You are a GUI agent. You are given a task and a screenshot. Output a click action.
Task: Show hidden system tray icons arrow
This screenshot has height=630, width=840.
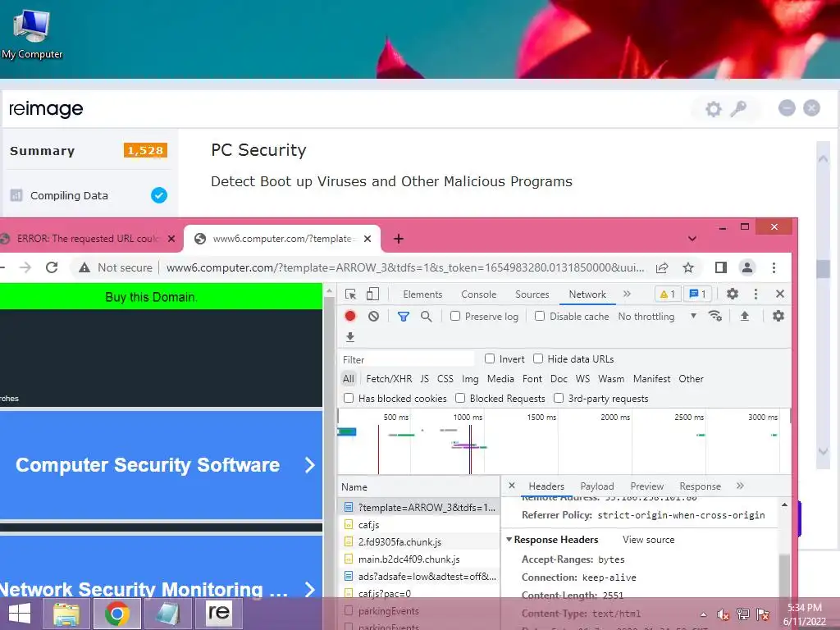(703, 614)
